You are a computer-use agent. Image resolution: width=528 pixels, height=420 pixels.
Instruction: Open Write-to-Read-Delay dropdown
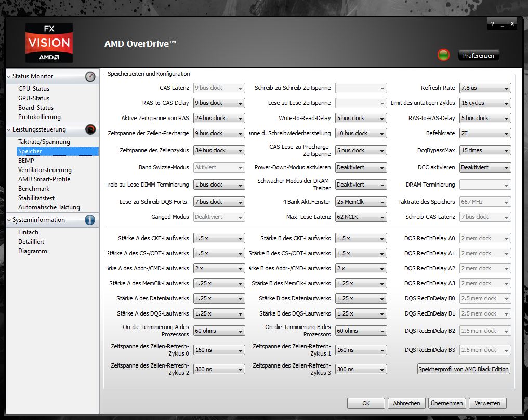(x=361, y=118)
